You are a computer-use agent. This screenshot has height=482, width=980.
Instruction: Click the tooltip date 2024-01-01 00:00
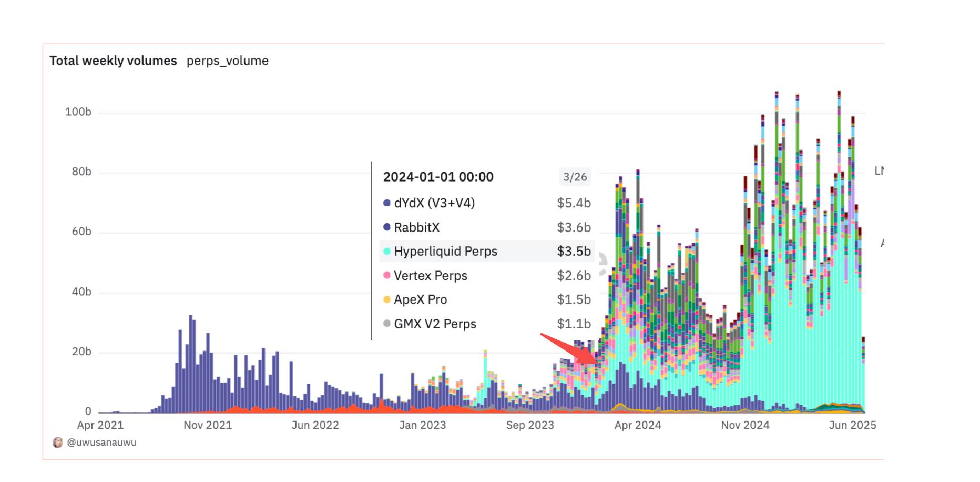(438, 177)
